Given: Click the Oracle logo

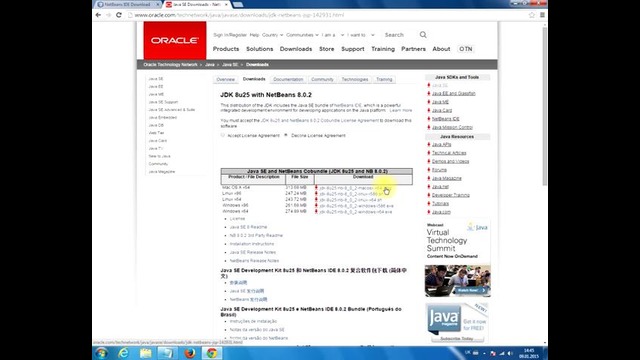Looking at the screenshot, I should pyautogui.click(x=175, y=40).
